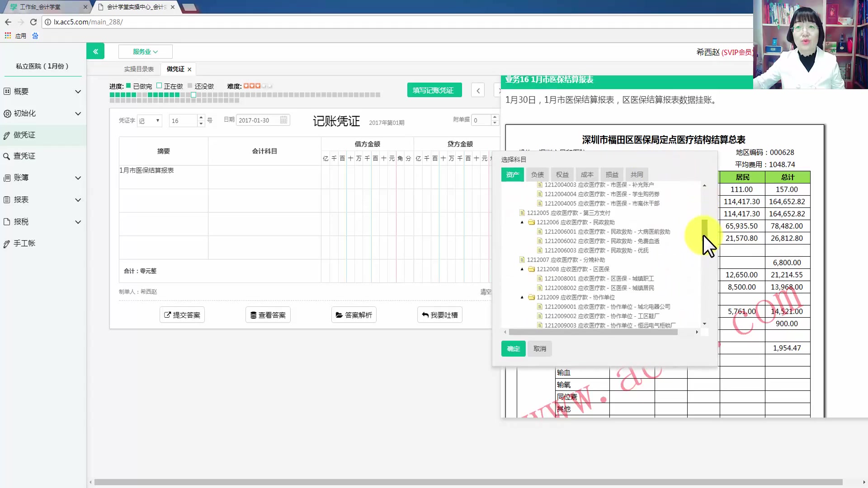Open 查凭证 in the sidebar
Screen dimensions: 868x488
tap(43, 156)
